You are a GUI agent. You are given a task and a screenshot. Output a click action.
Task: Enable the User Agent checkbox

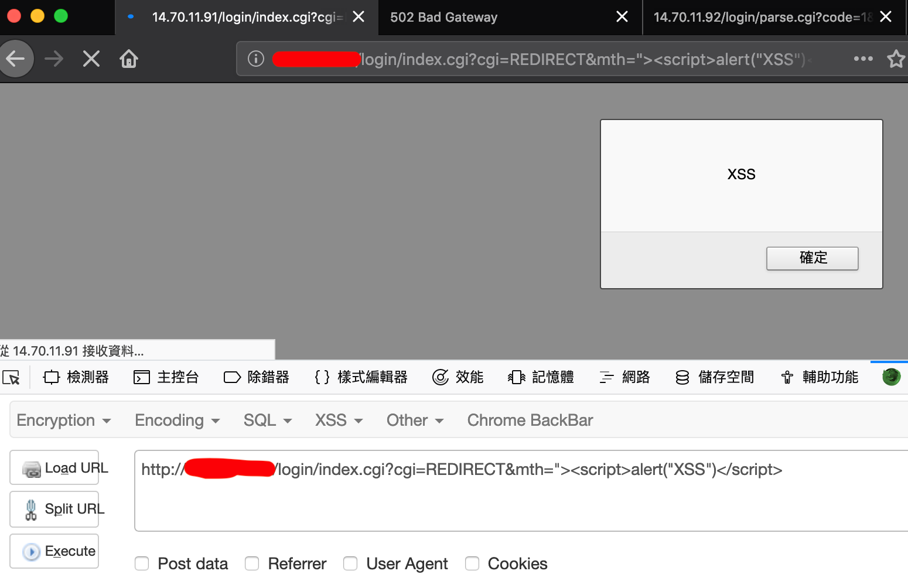[350, 563]
